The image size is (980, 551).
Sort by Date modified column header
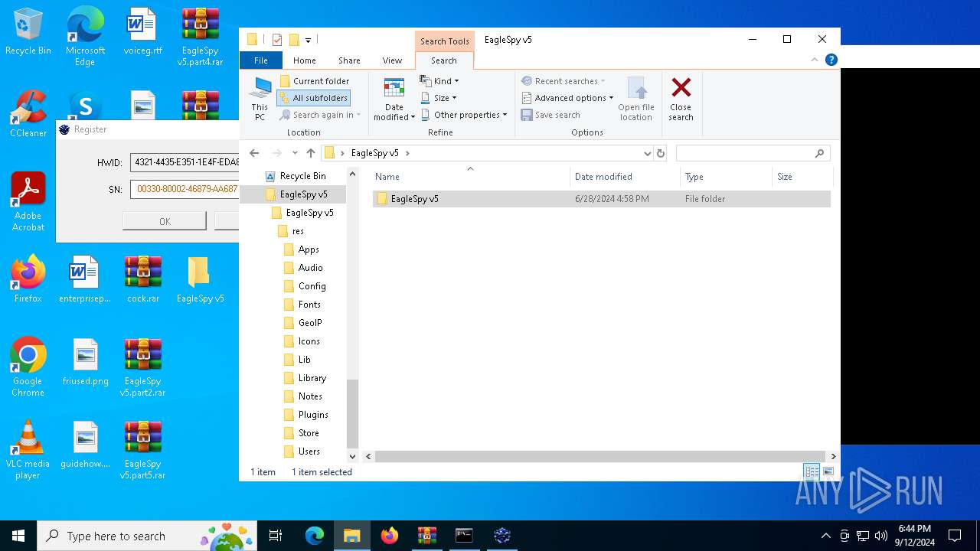coord(625,177)
